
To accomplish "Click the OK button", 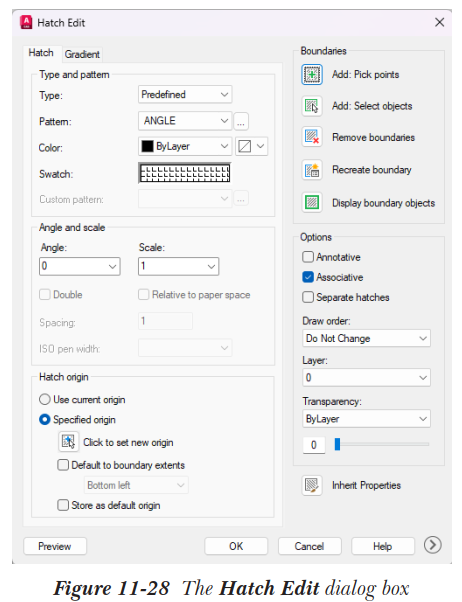I will pos(236,546).
